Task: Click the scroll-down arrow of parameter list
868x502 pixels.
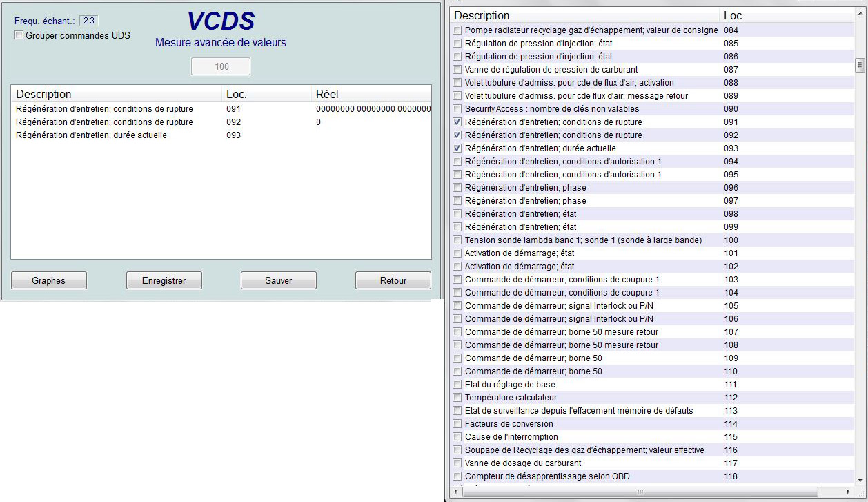Action: pyautogui.click(x=860, y=481)
